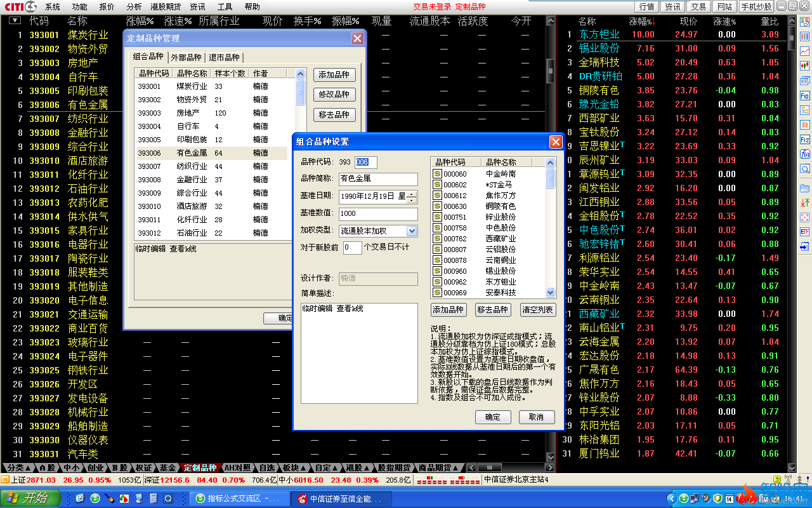Click the F12 icon in right sidebar
The width and height of the screenshot is (812, 508).
pyautogui.click(x=804, y=139)
